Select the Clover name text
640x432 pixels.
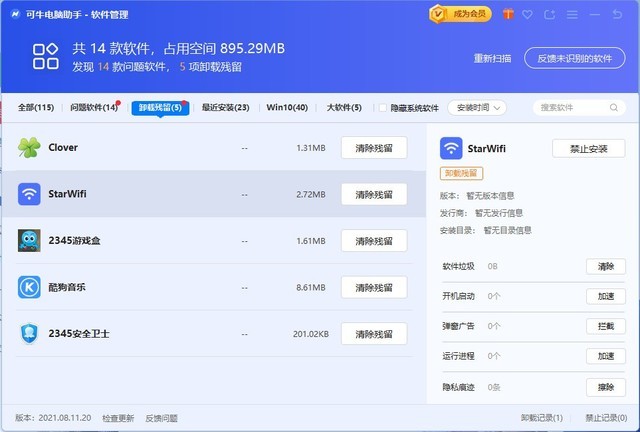(x=63, y=147)
